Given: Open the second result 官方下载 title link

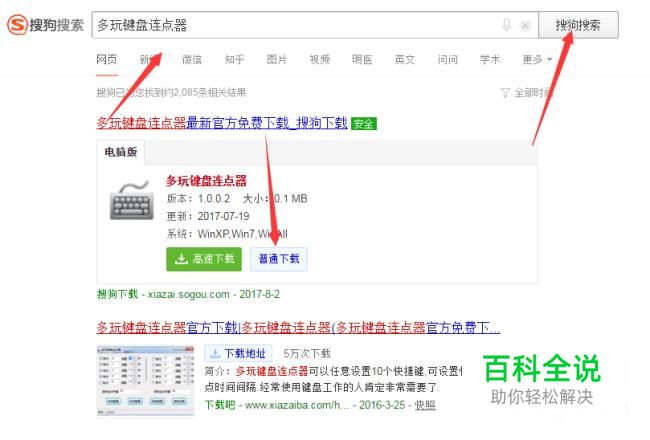Looking at the screenshot, I should 298,328.
